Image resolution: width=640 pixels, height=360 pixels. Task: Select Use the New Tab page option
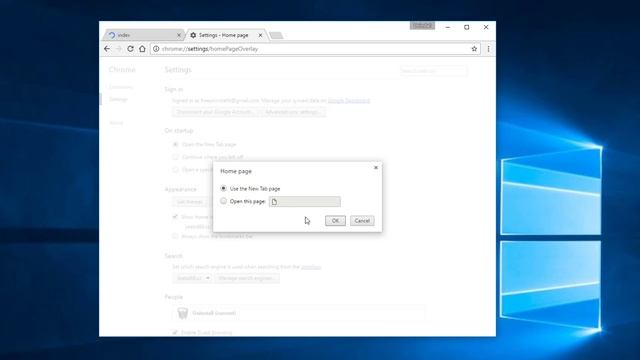(223, 189)
